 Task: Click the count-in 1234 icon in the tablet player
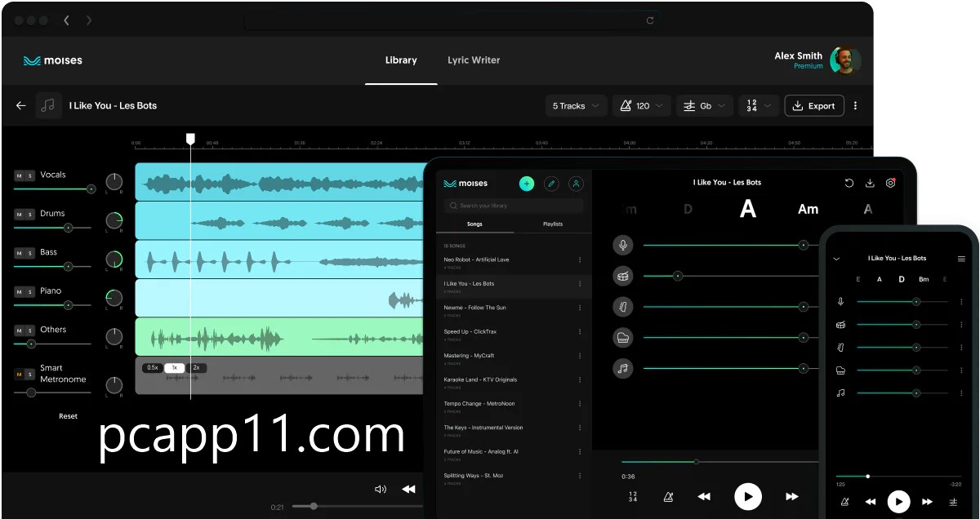(633, 496)
